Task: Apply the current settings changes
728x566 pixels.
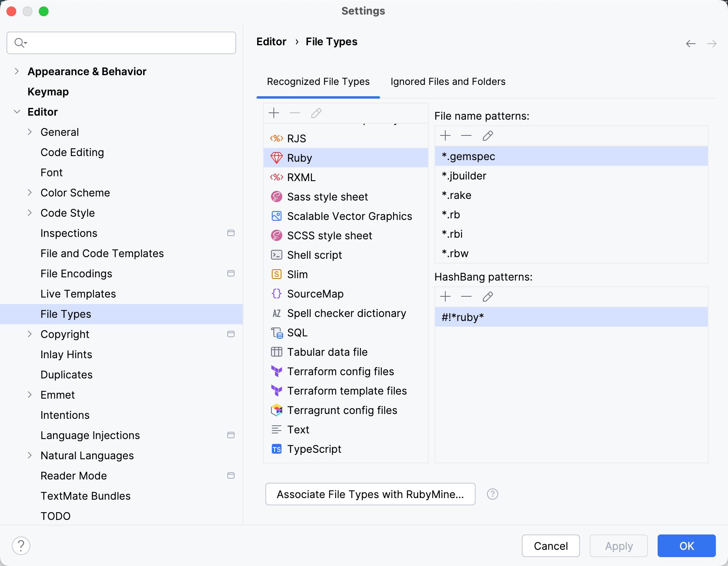Action: coord(618,546)
